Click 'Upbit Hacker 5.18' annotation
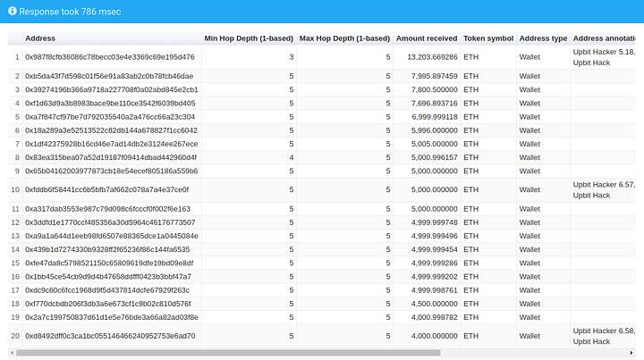This screenshot has width=644, height=360. (x=604, y=52)
